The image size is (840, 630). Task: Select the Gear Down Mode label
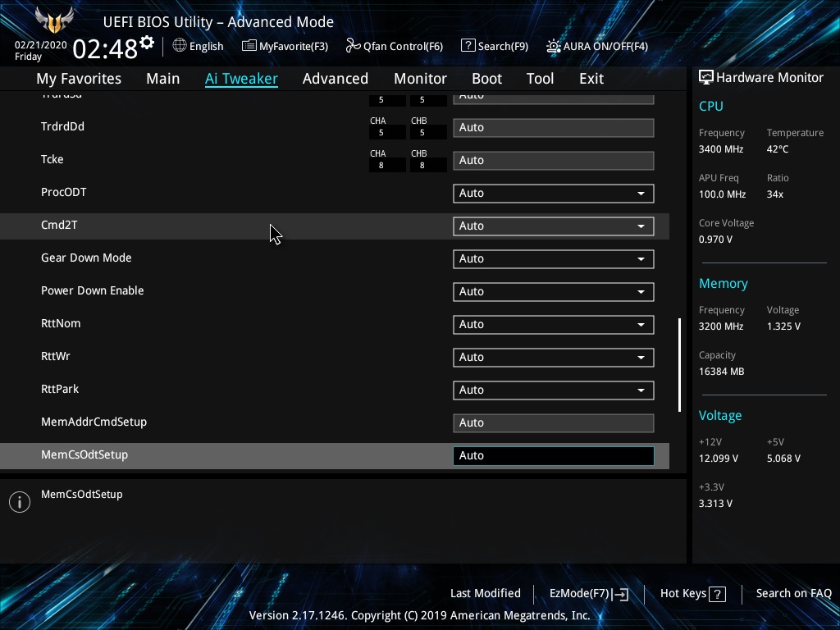coord(86,258)
